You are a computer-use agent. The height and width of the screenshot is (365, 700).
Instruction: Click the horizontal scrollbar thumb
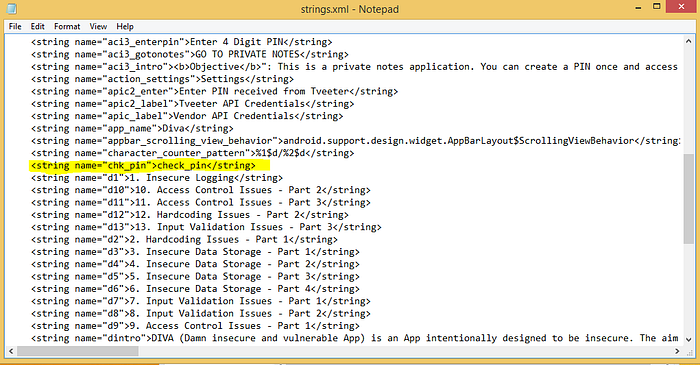click(x=78, y=352)
